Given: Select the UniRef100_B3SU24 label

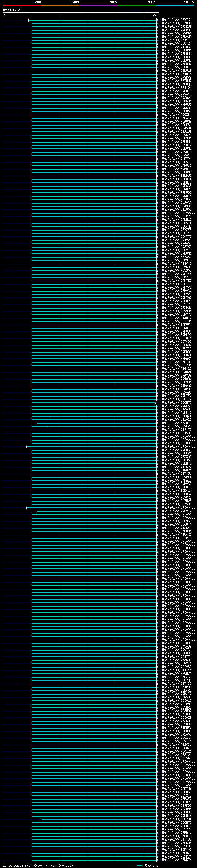Looking at the screenshot, I should click(x=176, y=423).
